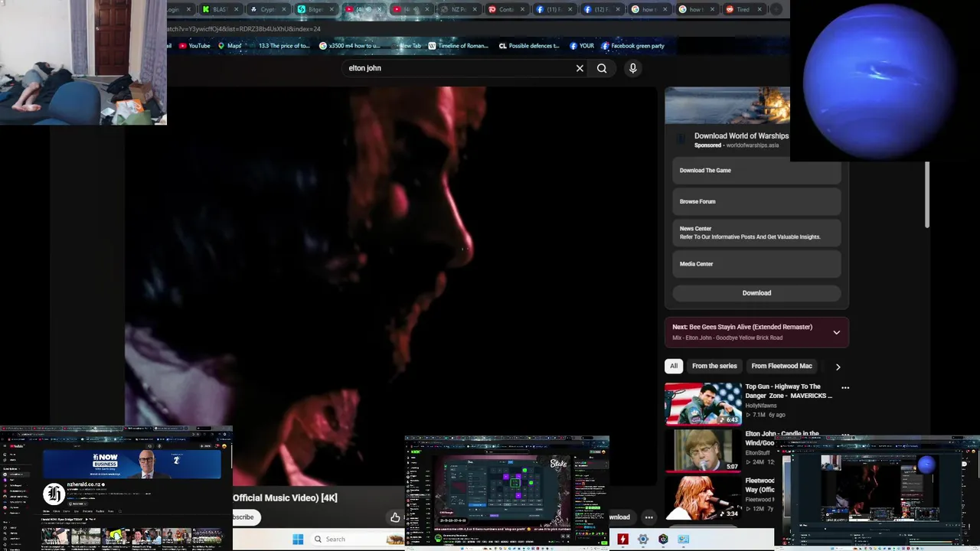Viewport: 980px width, 551px height.
Task: Close the Tired Reddit tab
Action: [x=759, y=9]
